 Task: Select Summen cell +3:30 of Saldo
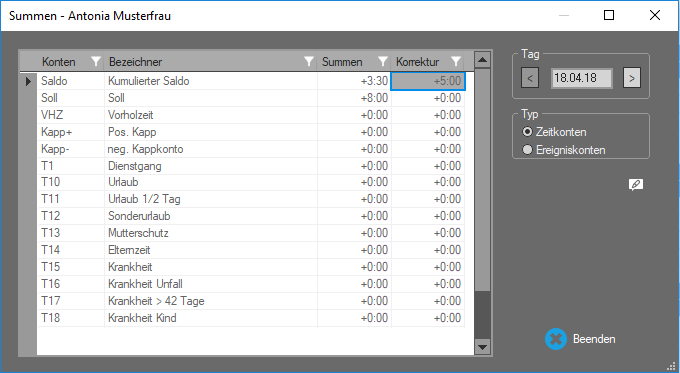click(x=354, y=81)
